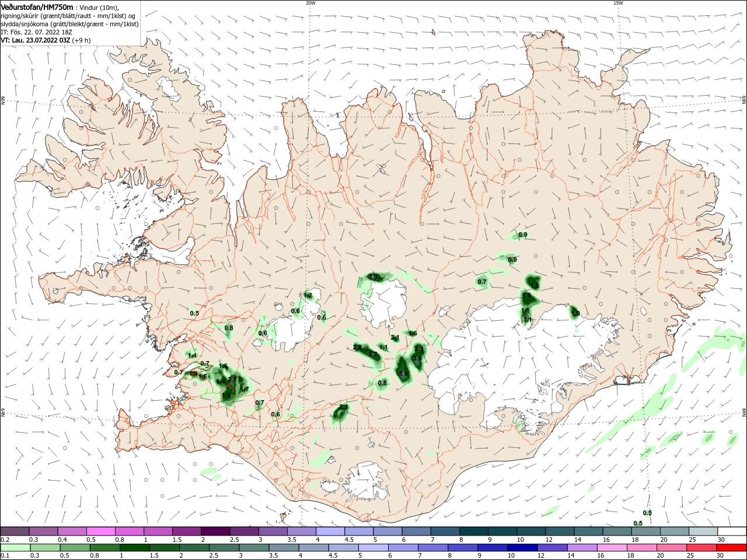
Task: Click the 2.0 precipitation value on the map
Action: pyautogui.click(x=357, y=347)
